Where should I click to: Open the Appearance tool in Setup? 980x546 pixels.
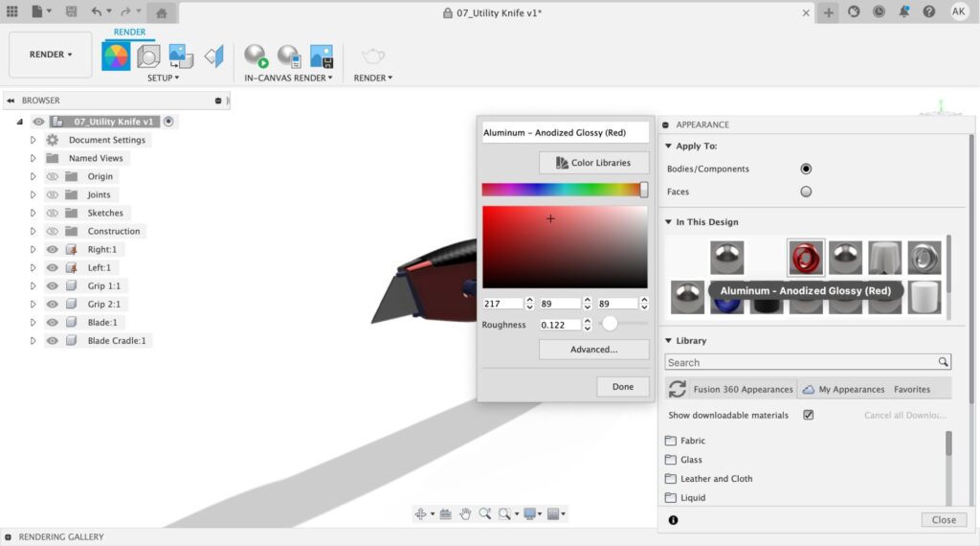tap(116, 56)
